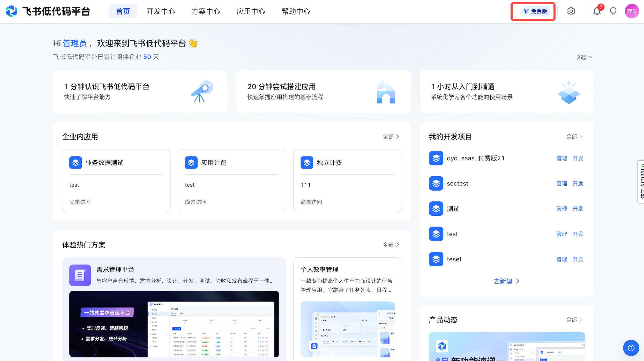The width and height of the screenshot is (644, 361).
Task: Click 管理 for sectest
Action: (561, 184)
